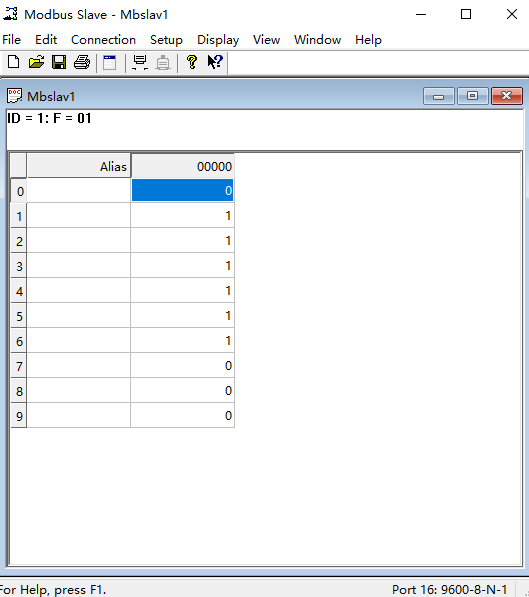Screen dimensions: 529x597
Task: Select the value cell in row 1
Action: click(182, 215)
